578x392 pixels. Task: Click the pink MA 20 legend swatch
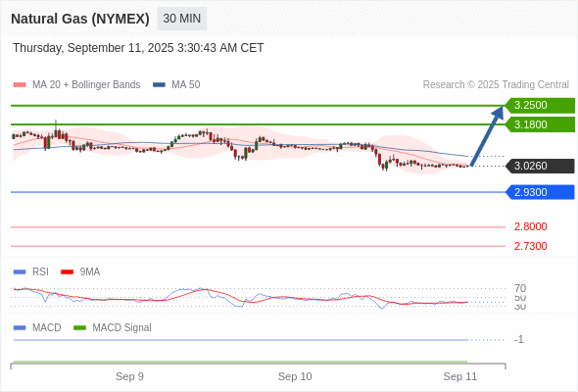20,85
